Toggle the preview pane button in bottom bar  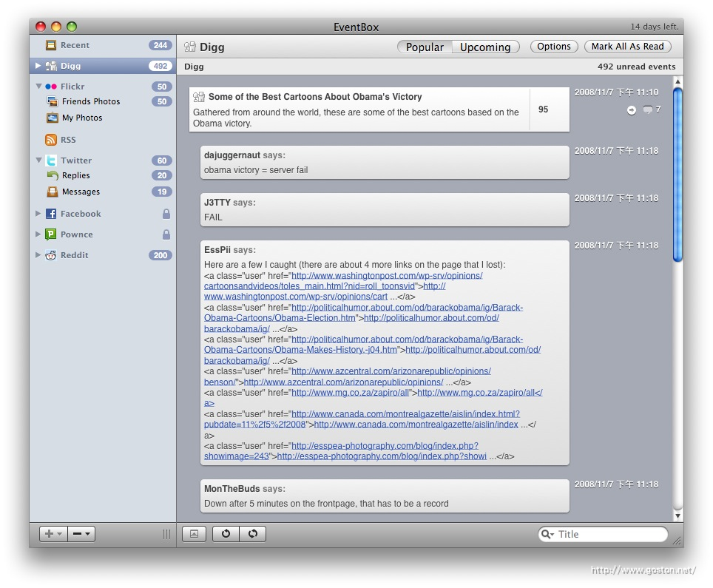(x=195, y=534)
